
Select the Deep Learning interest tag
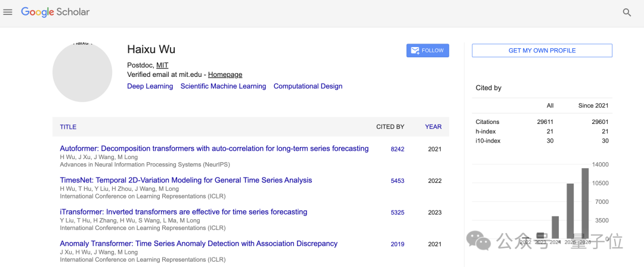(150, 86)
